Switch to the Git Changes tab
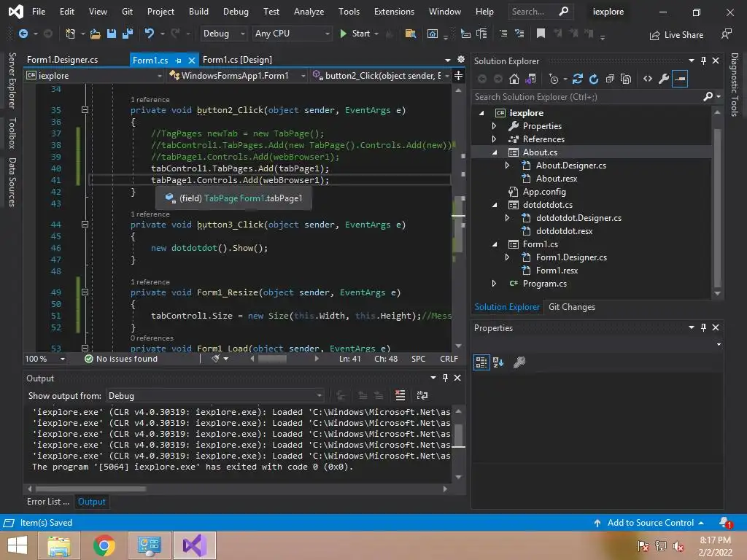This screenshot has width=747, height=560. (x=572, y=307)
